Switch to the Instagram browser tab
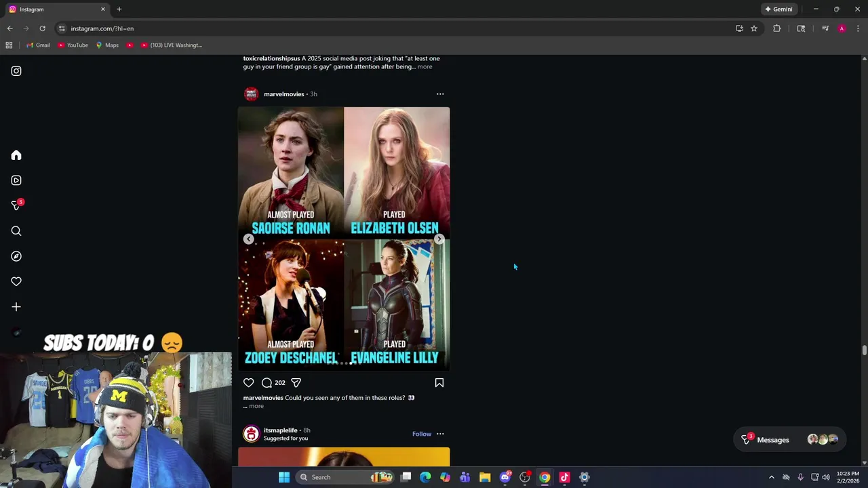 click(x=56, y=9)
